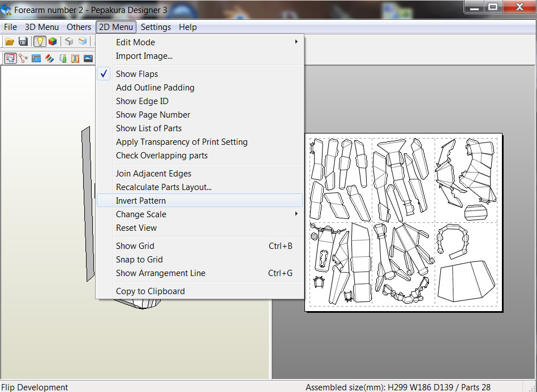This screenshot has height=392, width=537.
Task: Click the notebook with green figure icon
Action: pyautogui.click(x=63, y=58)
